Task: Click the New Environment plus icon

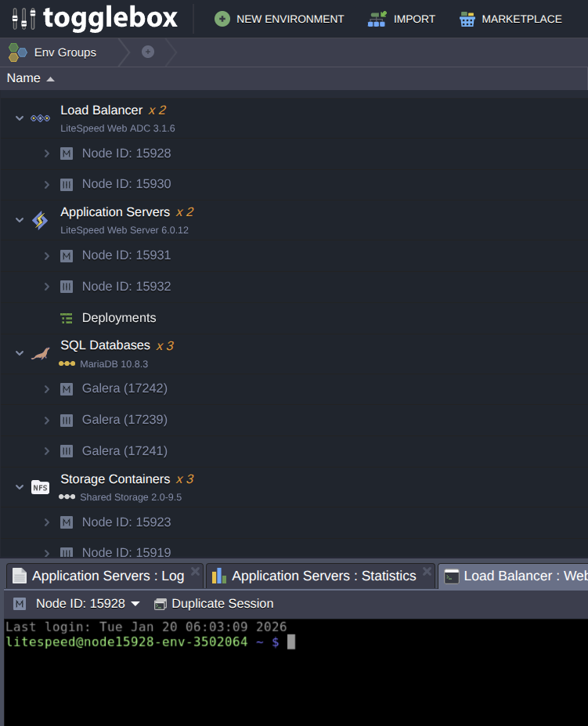Action: coord(222,19)
